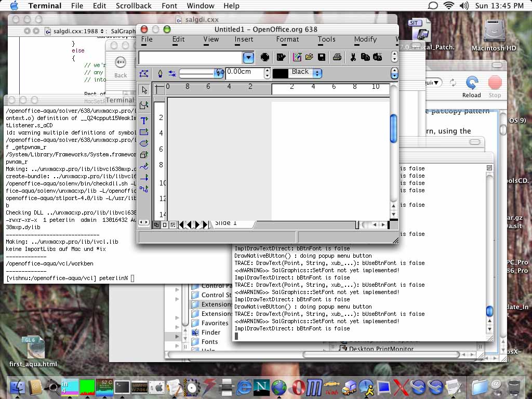532x399 pixels.
Task: Open OpenOffice Insert menu
Action: click(x=244, y=39)
